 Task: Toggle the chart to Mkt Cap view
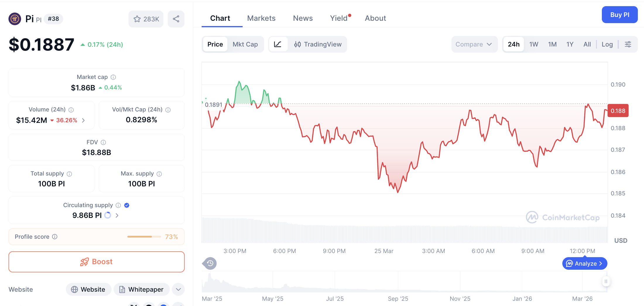[245, 44]
